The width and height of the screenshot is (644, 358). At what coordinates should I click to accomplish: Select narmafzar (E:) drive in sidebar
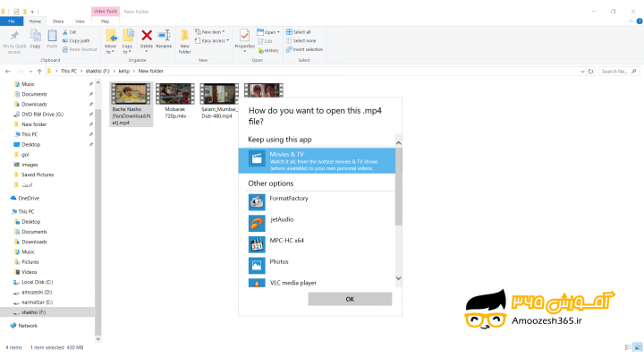(37, 303)
